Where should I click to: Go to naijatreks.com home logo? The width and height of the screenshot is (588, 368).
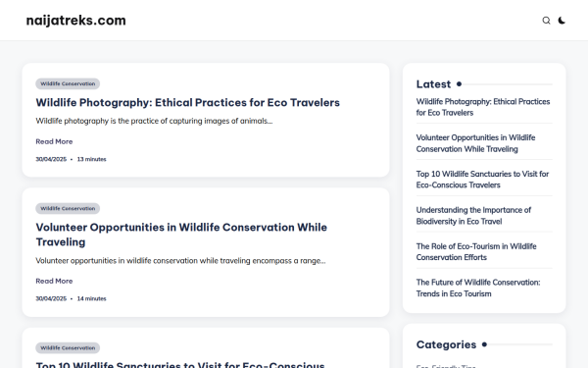[x=75, y=21]
